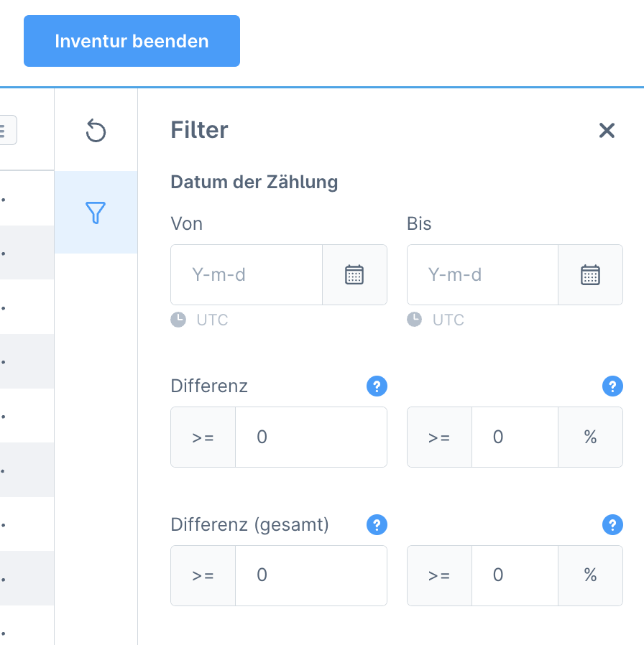
Task: Close the Filter panel with the X
Action: tap(607, 131)
